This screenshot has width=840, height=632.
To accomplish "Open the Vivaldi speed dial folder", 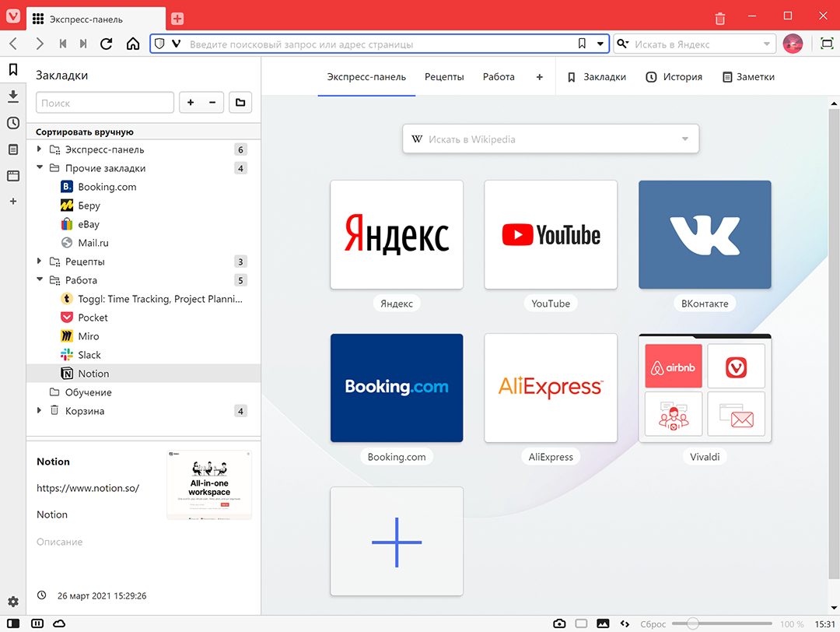I will pyautogui.click(x=705, y=388).
